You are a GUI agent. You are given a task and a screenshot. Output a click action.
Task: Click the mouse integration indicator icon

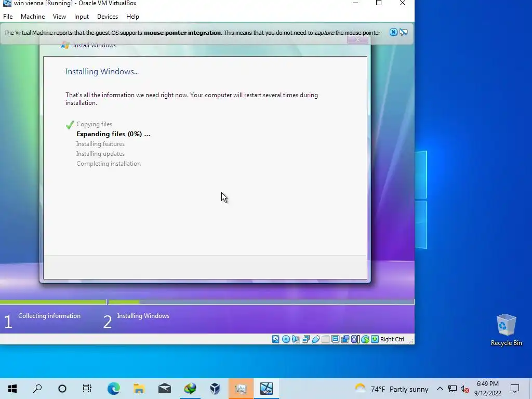[365, 339]
